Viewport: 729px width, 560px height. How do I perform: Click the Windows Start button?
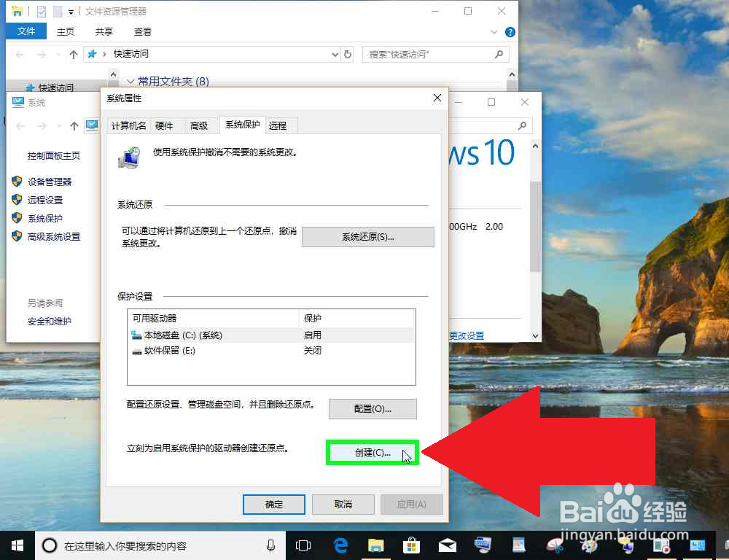click(x=16, y=545)
